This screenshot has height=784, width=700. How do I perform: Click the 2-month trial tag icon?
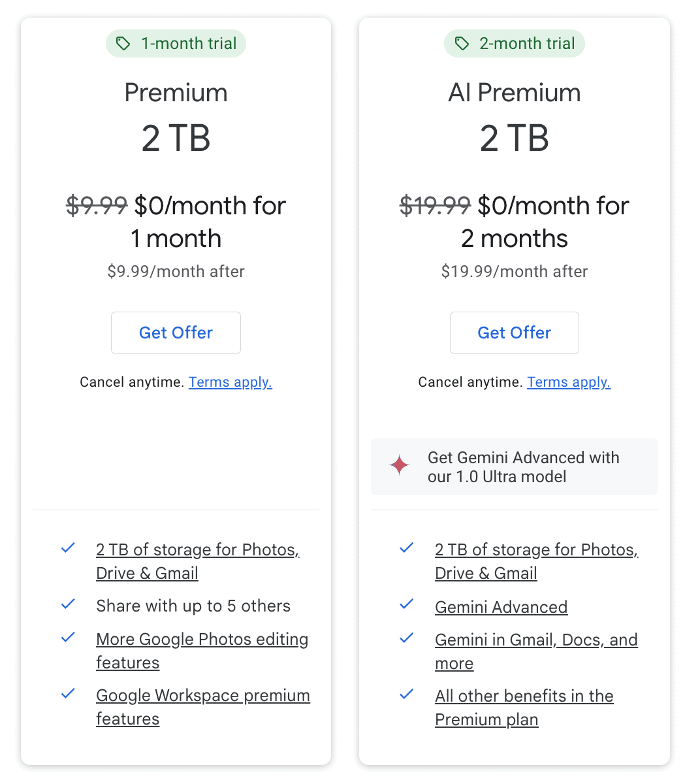click(462, 44)
